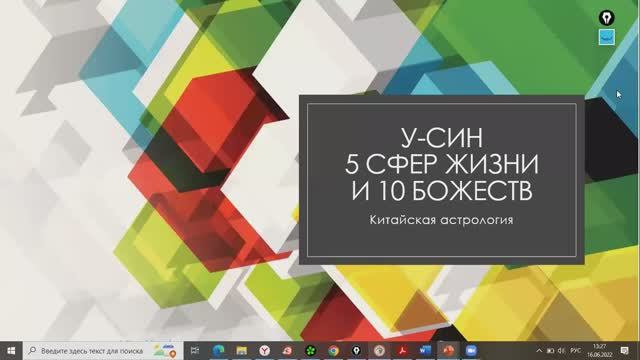Open Task View on the taskbar

195,351
